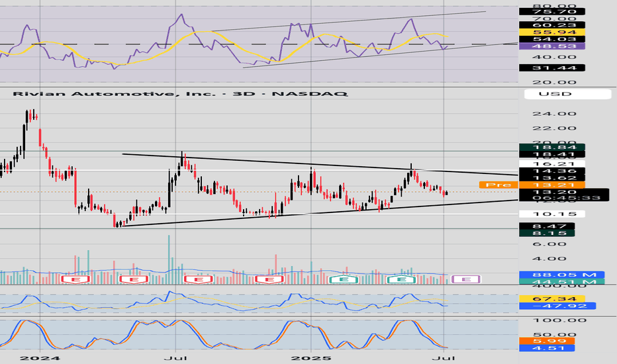Click the purple 48.53 RSI value label
This screenshot has height=364, width=617.
coord(552,46)
